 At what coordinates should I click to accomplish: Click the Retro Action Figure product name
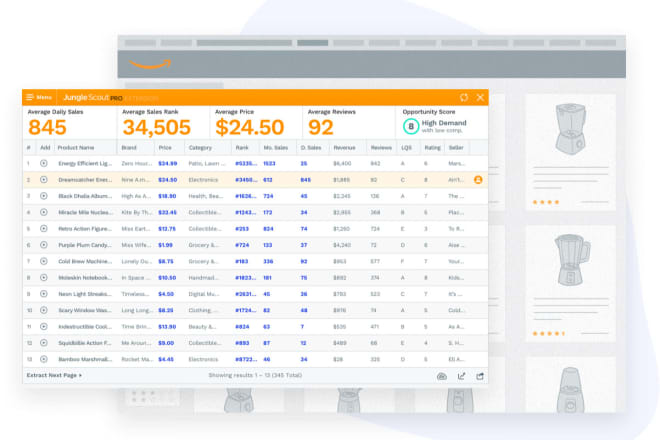tap(85, 229)
